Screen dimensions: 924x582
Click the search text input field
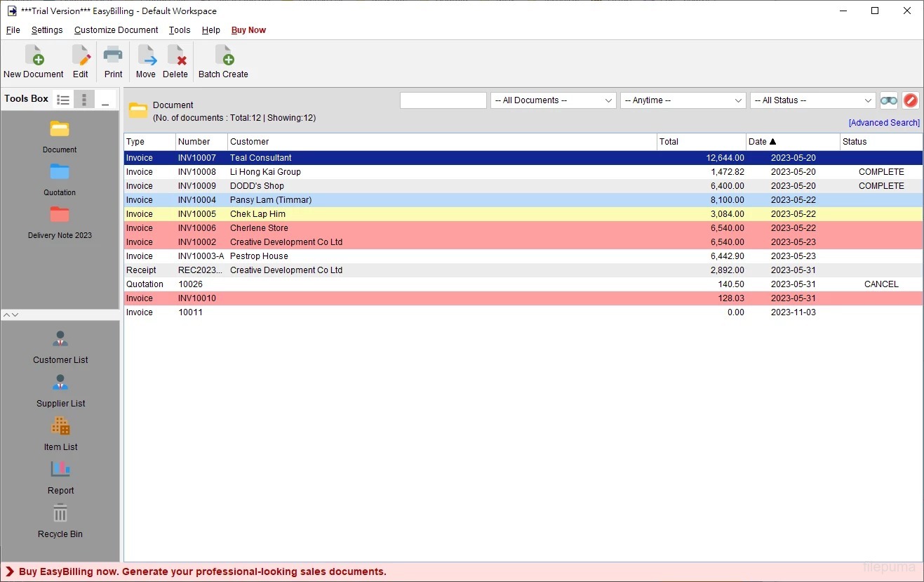[443, 100]
